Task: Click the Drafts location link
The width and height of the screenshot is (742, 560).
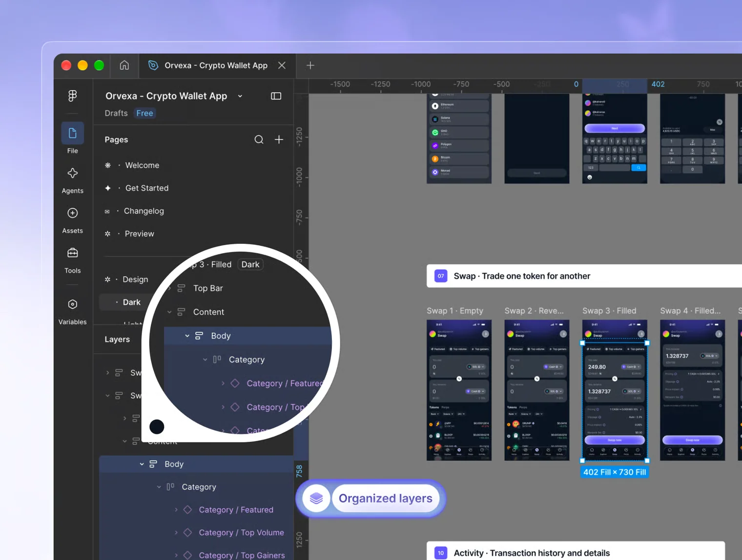Action: coord(116,113)
